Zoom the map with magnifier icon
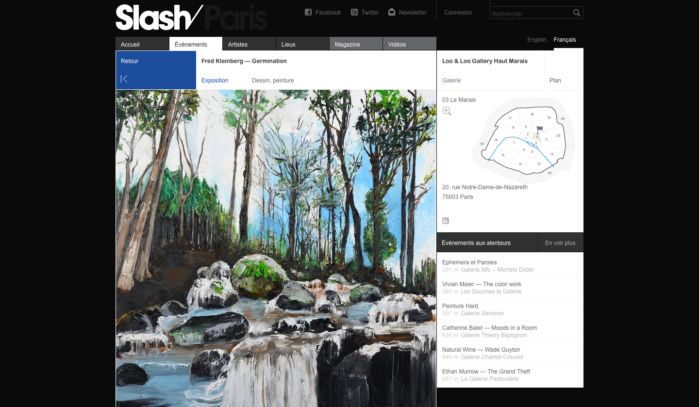699x407 pixels. pos(447,111)
